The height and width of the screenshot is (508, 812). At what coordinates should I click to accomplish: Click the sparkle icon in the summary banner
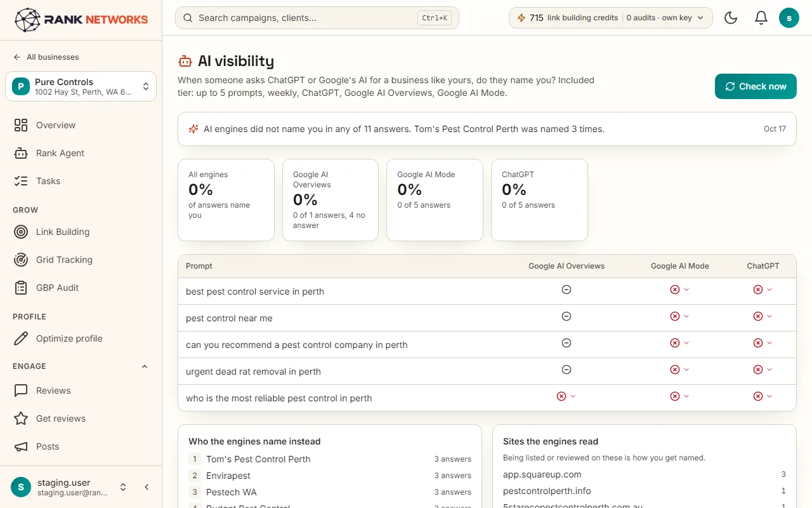pos(193,129)
